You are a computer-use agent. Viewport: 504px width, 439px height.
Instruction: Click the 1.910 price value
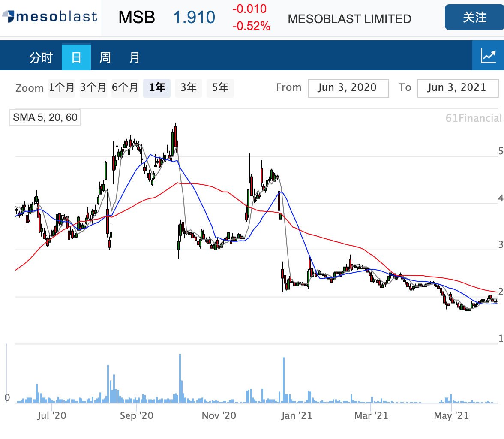(194, 18)
